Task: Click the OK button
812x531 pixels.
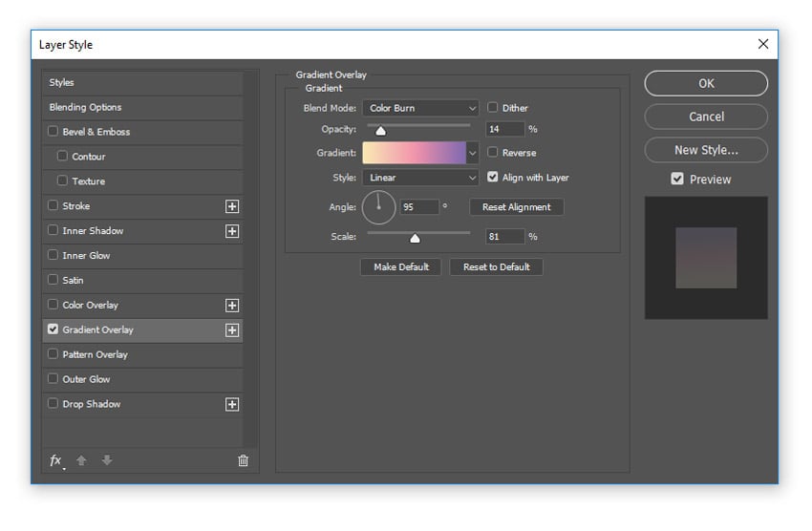Action: click(x=706, y=83)
